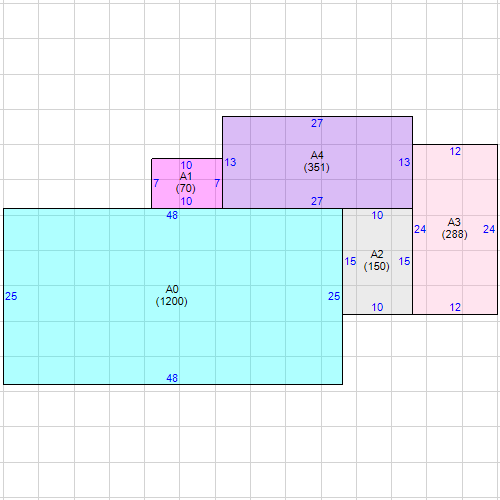
Task: Click the 7 label on A1's left edge
Action: tap(156, 183)
